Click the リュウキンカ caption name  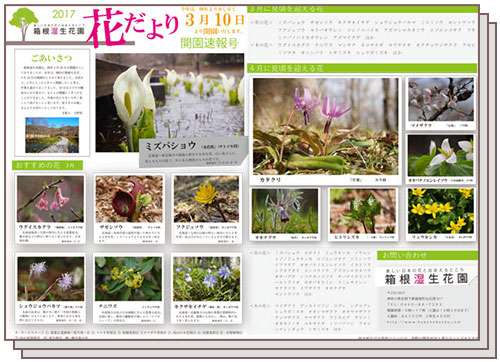tap(424, 237)
